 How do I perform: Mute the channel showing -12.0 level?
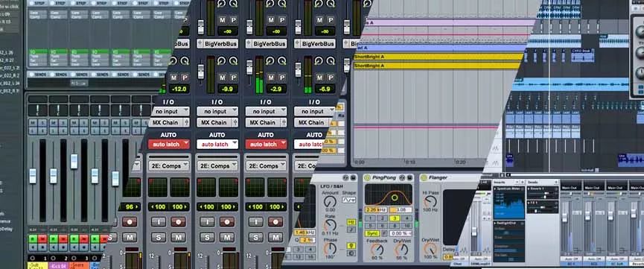(x=173, y=77)
